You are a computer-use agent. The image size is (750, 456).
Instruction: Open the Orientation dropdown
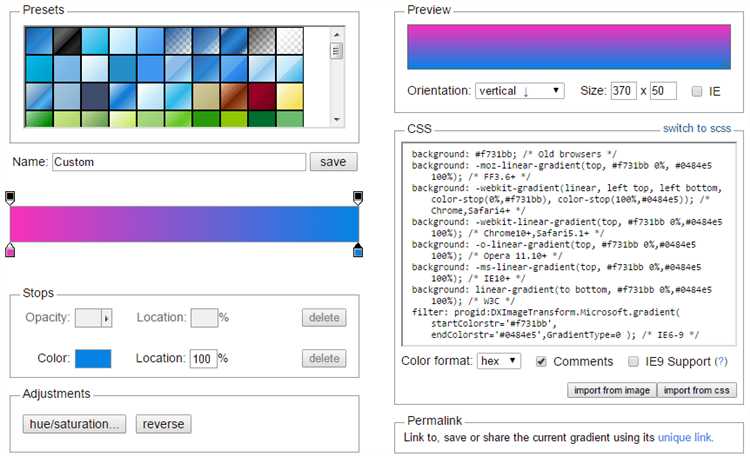point(520,91)
